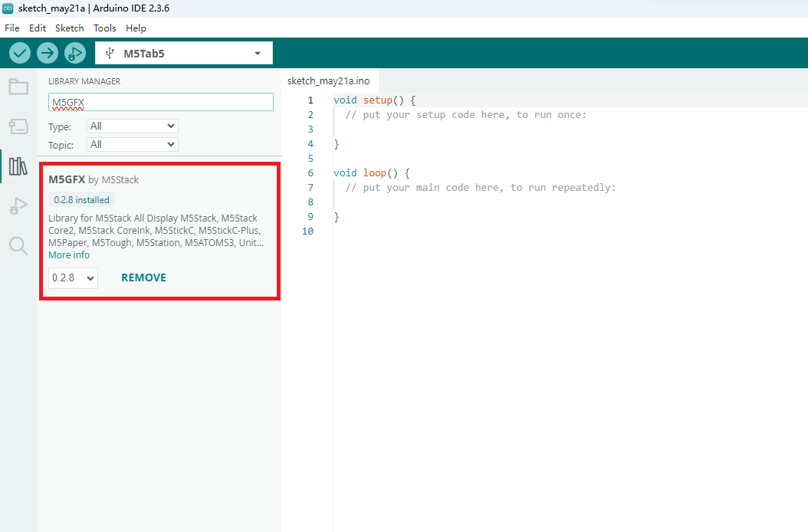Select the sketch_may21a.ino editor tab
The width and height of the screenshot is (808, 532).
tap(329, 81)
